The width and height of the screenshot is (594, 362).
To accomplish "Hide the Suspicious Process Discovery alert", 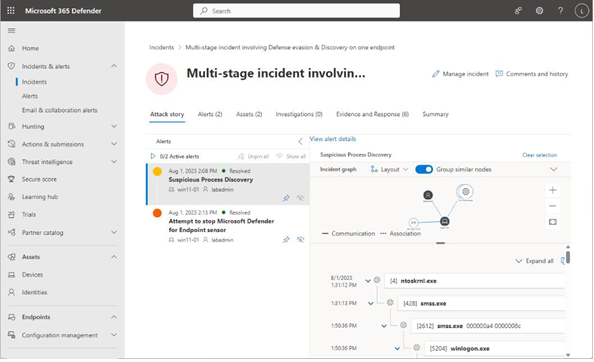I will (300, 198).
